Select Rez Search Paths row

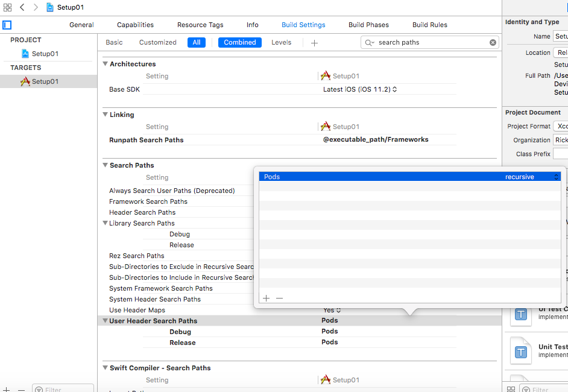(x=136, y=256)
